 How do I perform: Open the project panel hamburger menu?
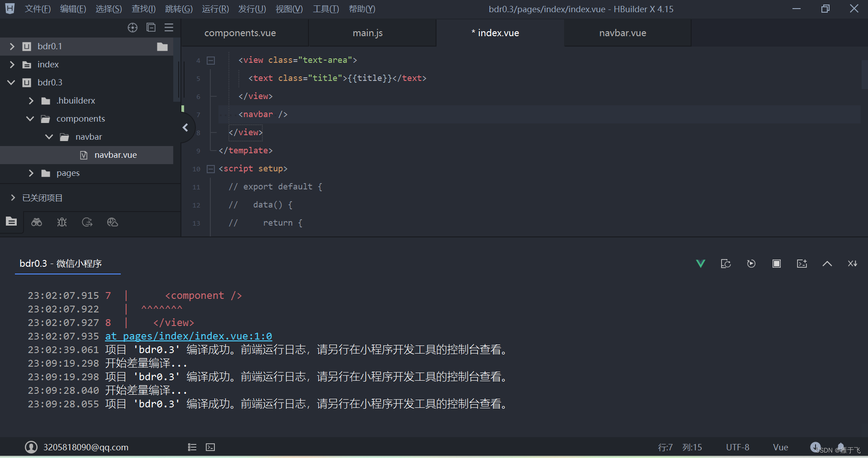point(169,28)
